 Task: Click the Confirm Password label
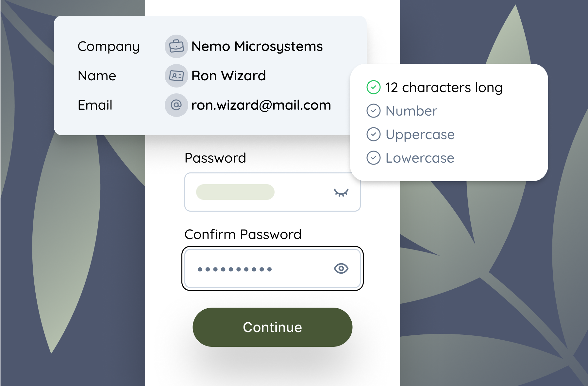point(243,234)
